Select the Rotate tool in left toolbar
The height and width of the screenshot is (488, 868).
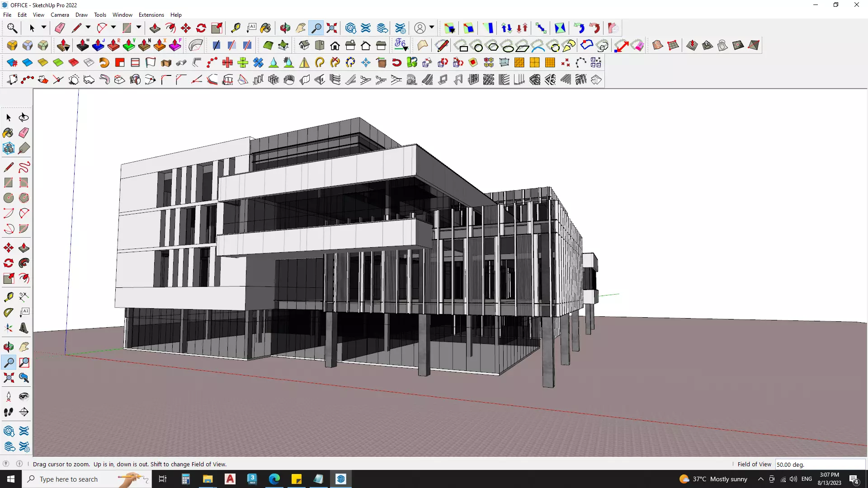tap(9, 263)
